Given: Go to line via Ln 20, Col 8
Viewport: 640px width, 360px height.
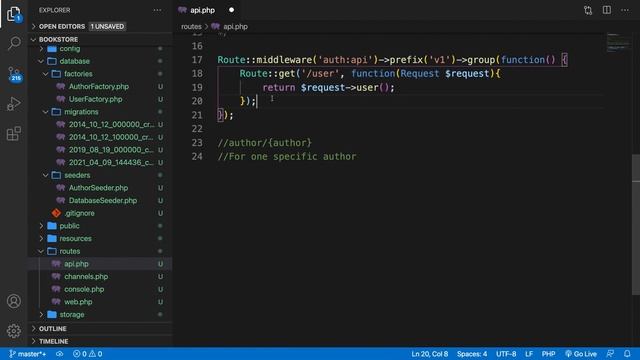Looking at the screenshot, I should pyautogui.click(x=429, y=354).
